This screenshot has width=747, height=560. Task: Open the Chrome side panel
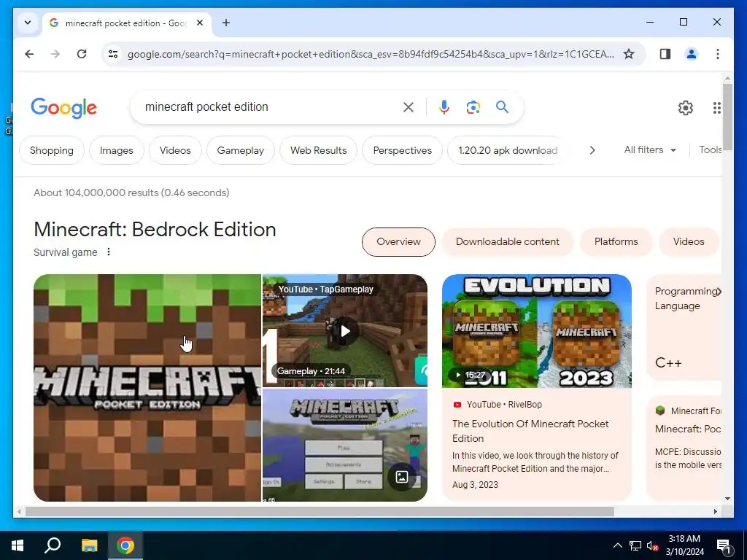click(x=665, y=54)
